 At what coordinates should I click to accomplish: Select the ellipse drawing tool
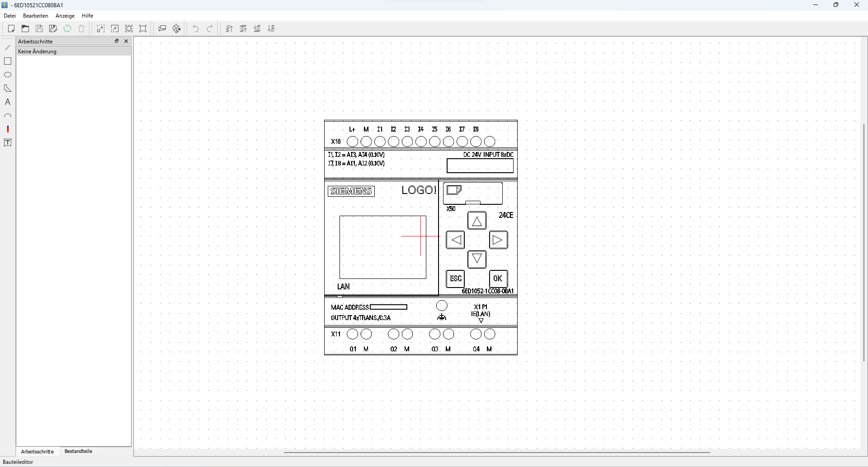click(x=8, y=75)
